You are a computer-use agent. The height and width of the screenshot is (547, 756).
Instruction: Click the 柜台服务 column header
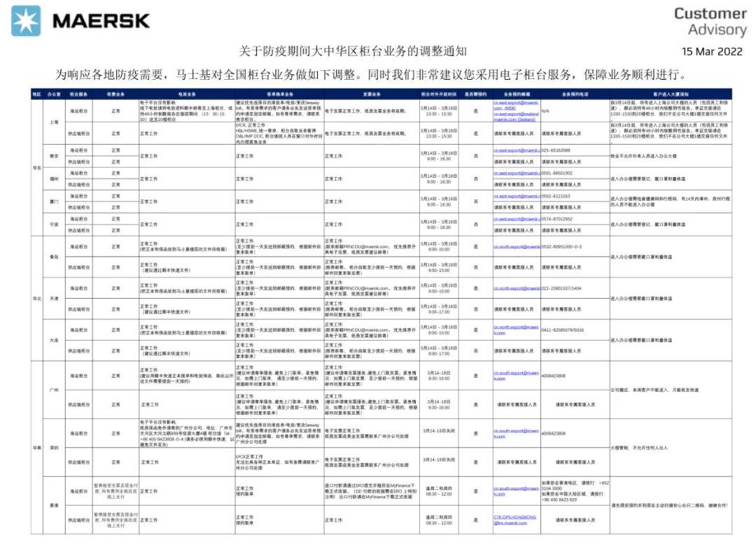point(78,94)
